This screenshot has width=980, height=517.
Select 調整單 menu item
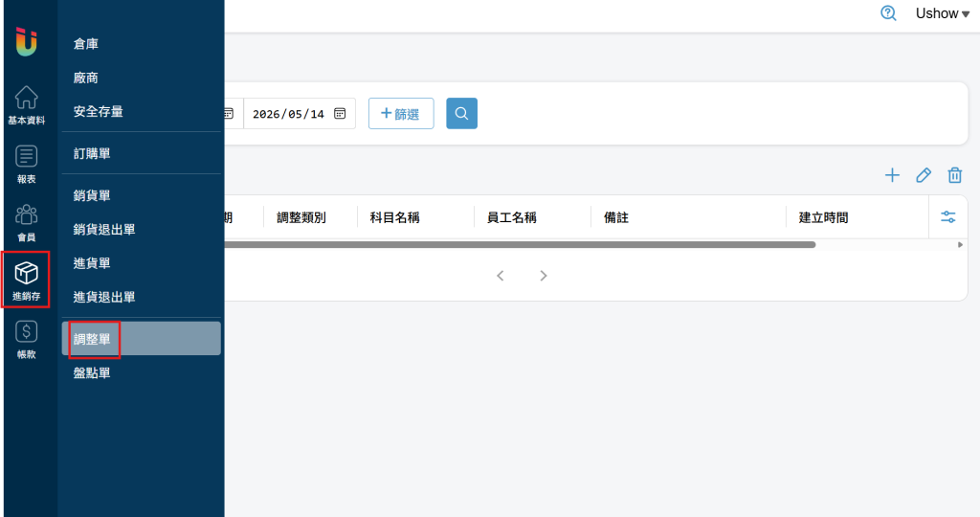point(142,339)
